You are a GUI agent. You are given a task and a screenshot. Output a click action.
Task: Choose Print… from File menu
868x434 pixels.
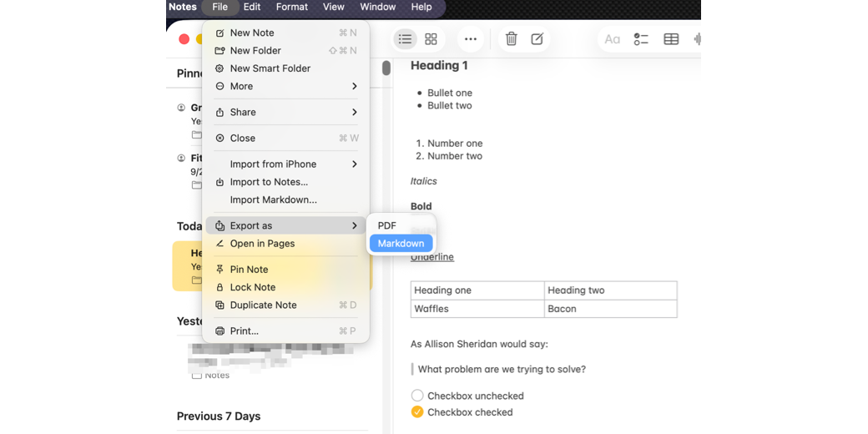pos(285,331)
